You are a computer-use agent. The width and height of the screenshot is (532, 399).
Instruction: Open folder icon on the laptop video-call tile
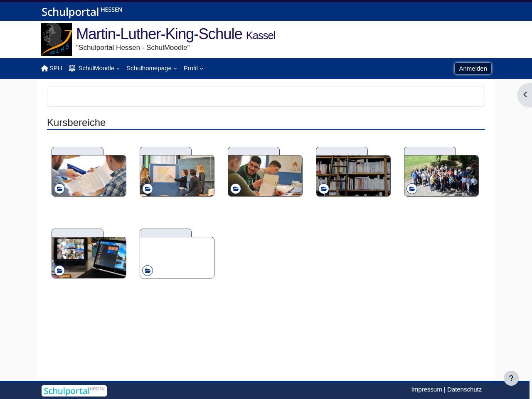(x=59, y=271)
